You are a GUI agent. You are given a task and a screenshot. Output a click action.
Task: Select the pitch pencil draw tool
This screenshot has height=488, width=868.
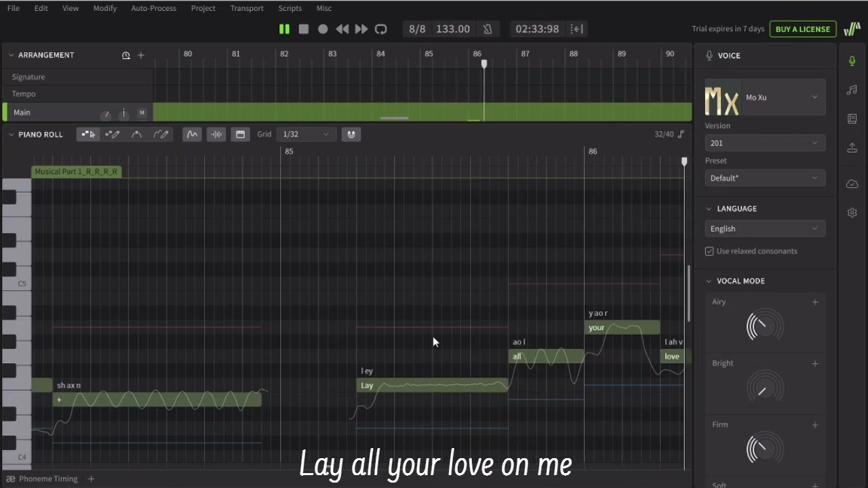pos(161,134)
